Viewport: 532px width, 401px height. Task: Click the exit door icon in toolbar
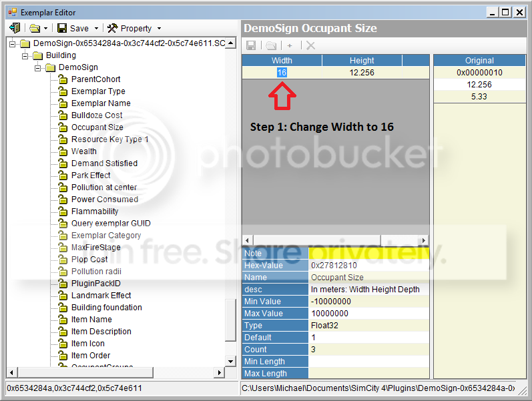[15, 28]
